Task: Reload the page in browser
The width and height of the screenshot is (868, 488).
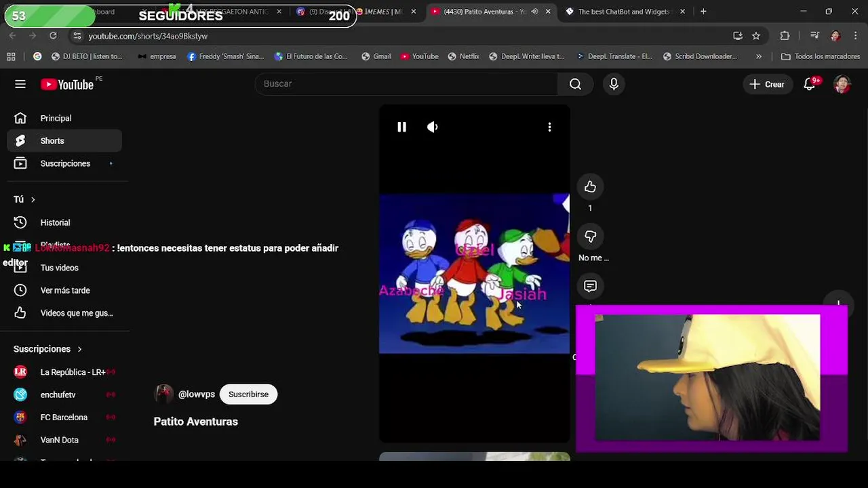Action: click(53, 35)
